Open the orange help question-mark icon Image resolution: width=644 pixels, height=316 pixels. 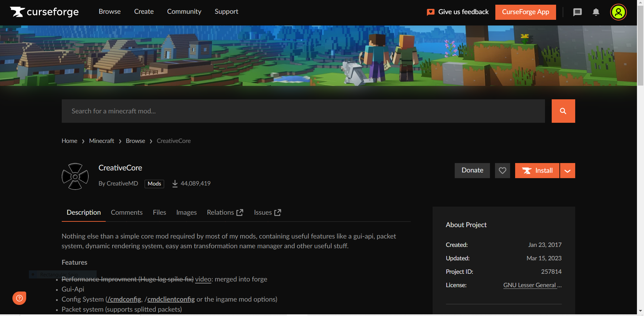click(19, 298)
